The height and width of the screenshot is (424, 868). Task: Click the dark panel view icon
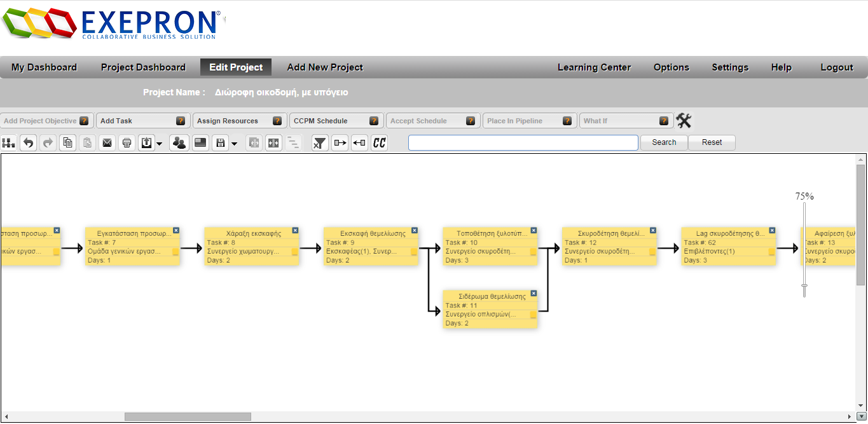[x=200, y=143]
